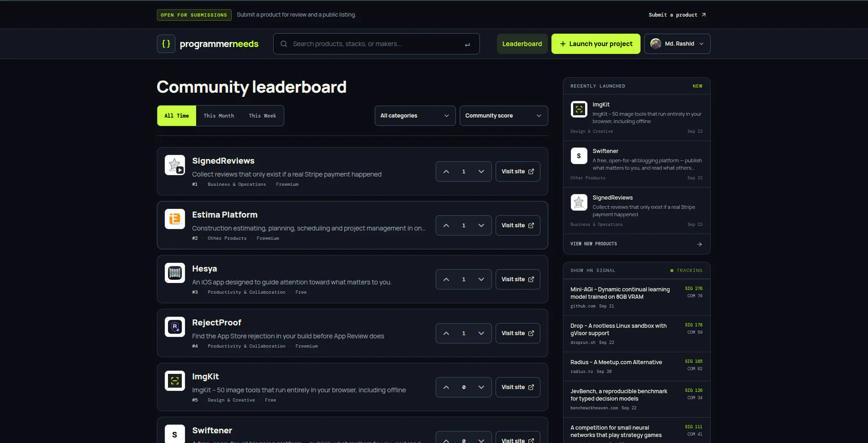Downvote RejectProof
The image size is (868, 443).
click(x=481, y=333)
